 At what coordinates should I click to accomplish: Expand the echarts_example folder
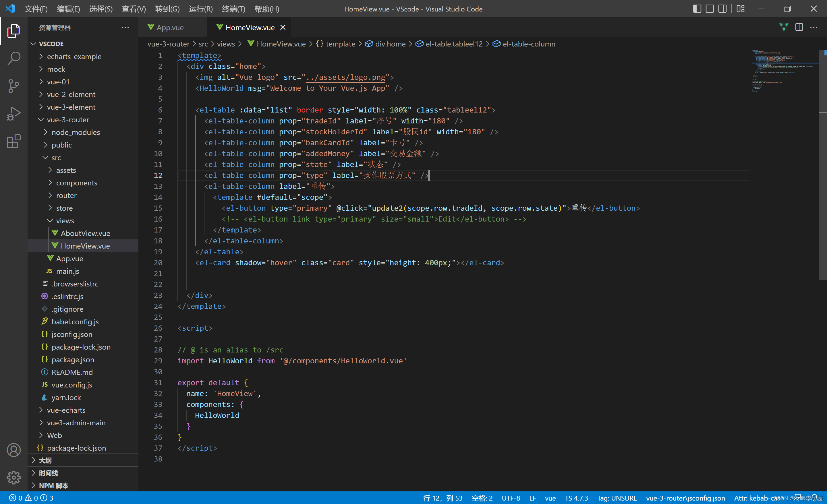(x=74, y=56)
